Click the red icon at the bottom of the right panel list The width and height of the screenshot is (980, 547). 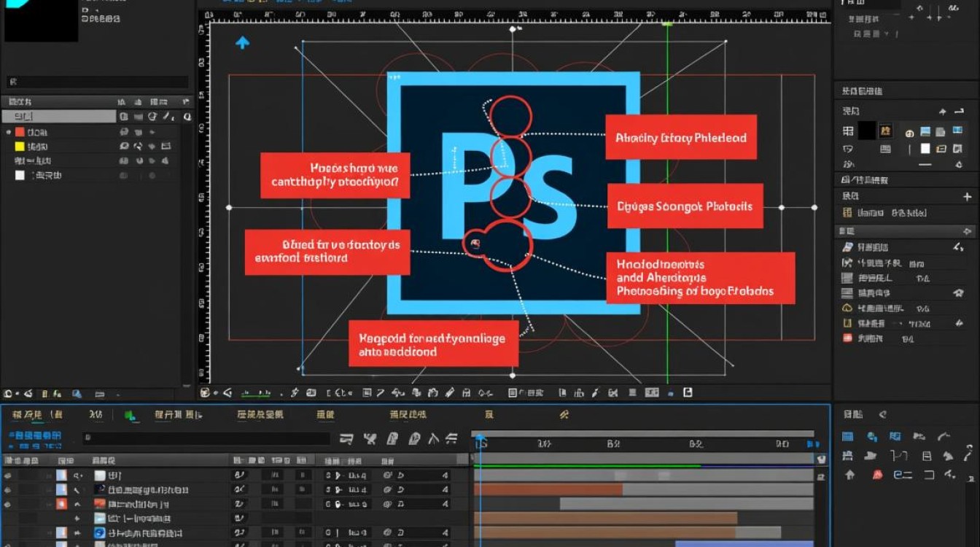pyautogui.click(x=847, y=338)
